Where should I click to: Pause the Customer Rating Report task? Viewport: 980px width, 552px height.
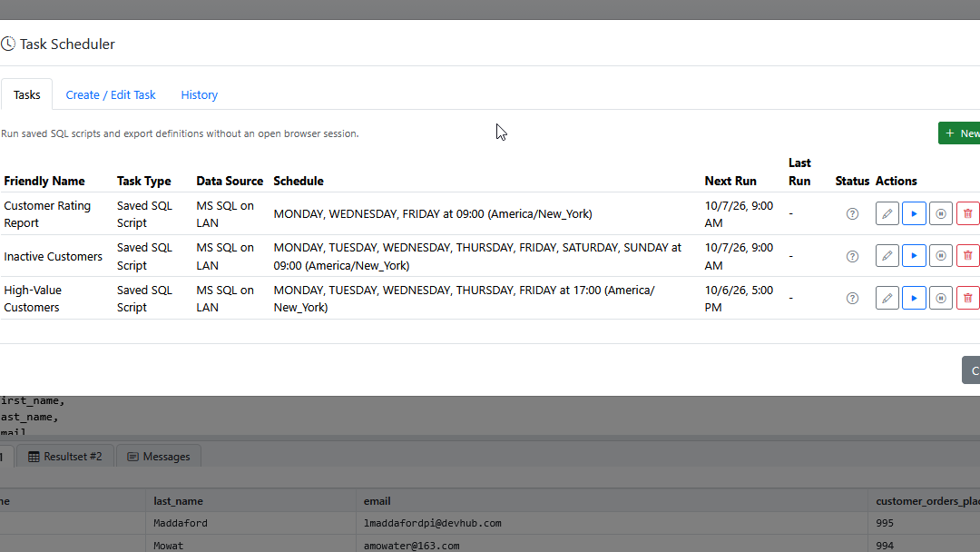[x=941, y=213]
